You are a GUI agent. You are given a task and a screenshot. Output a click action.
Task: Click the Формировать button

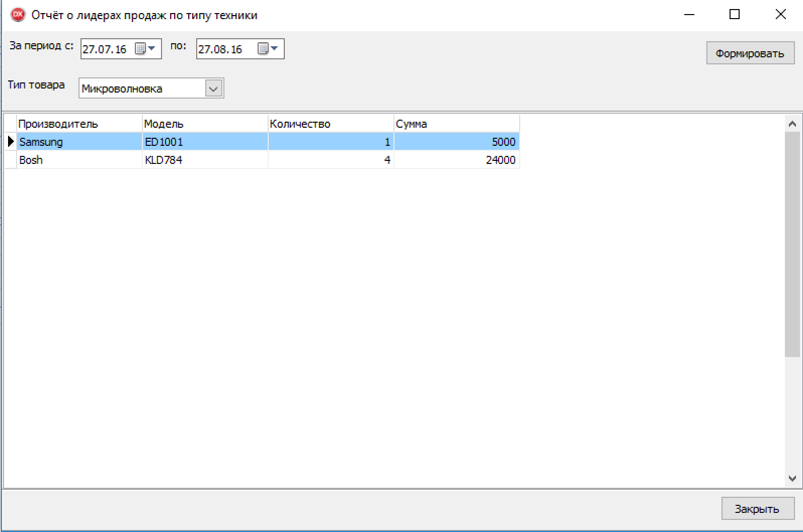pyautogui.click(x=750, y=53)
